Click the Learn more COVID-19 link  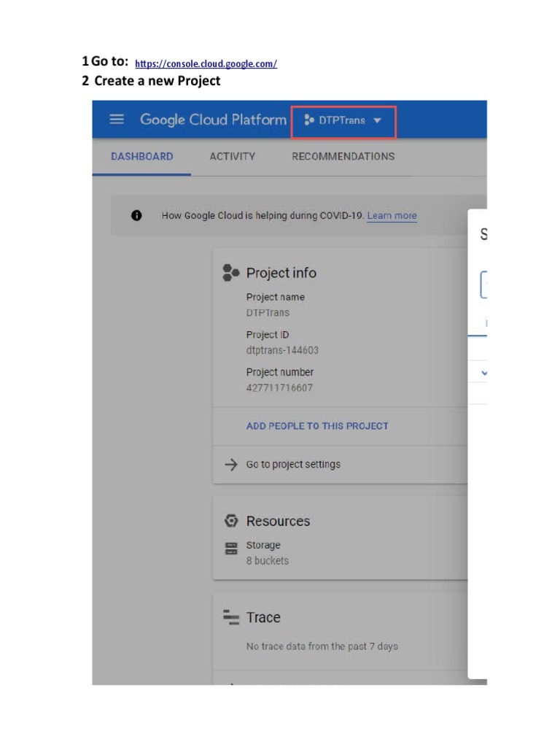click(x=392, y=215)
